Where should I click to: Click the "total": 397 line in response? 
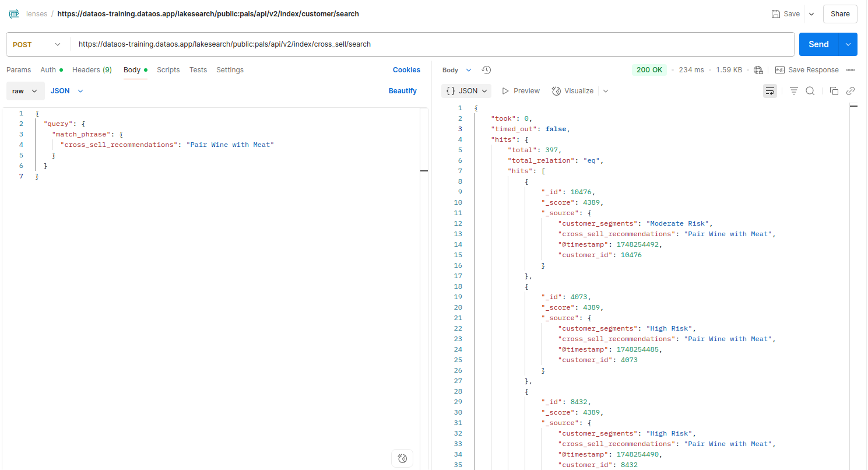tap(534, 150)
